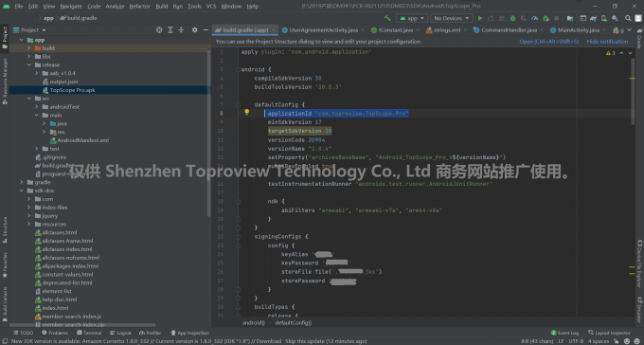Viewport: 644px width, 345px height.
Task: Click the warnings indicator in editor corner
Action: click(610, 53)
